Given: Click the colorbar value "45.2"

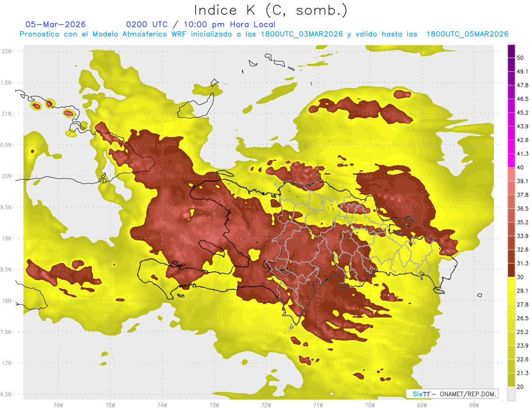Looking at the screenshot, I should coord(523,112).
